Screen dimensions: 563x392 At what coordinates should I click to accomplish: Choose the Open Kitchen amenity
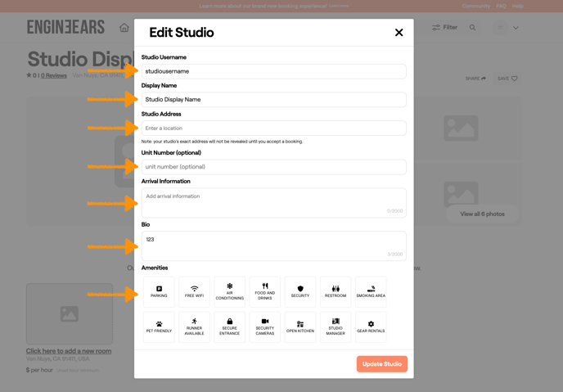click(300, 327)
